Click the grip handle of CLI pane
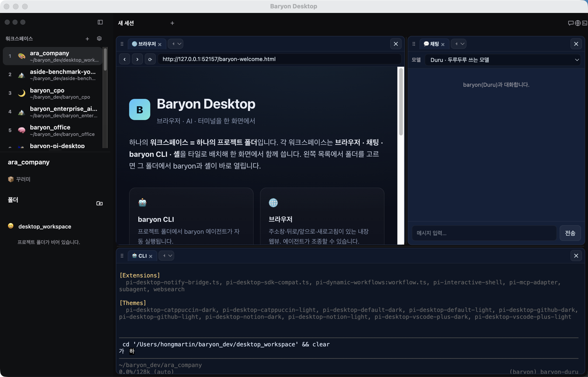Image resolution: width=588 pixels, height=377 pixels. [x=122, y=256]
